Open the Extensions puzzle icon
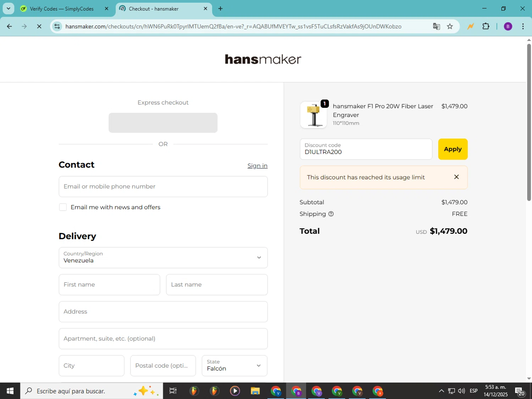This screenshot has width=532, height=399. (486, 26)
